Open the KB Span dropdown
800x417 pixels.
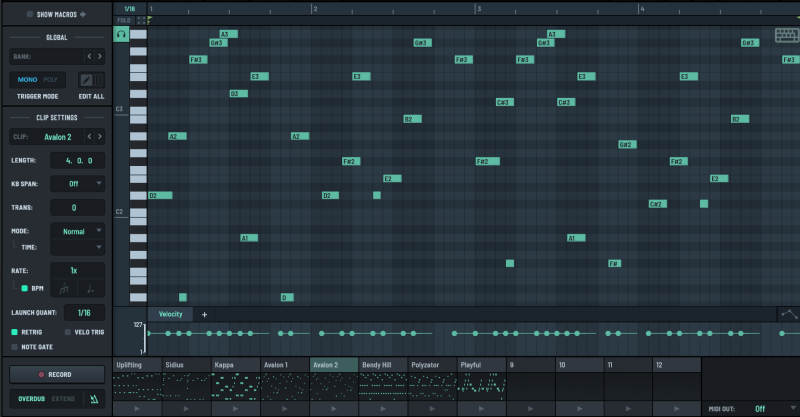[x=78, y=184]
